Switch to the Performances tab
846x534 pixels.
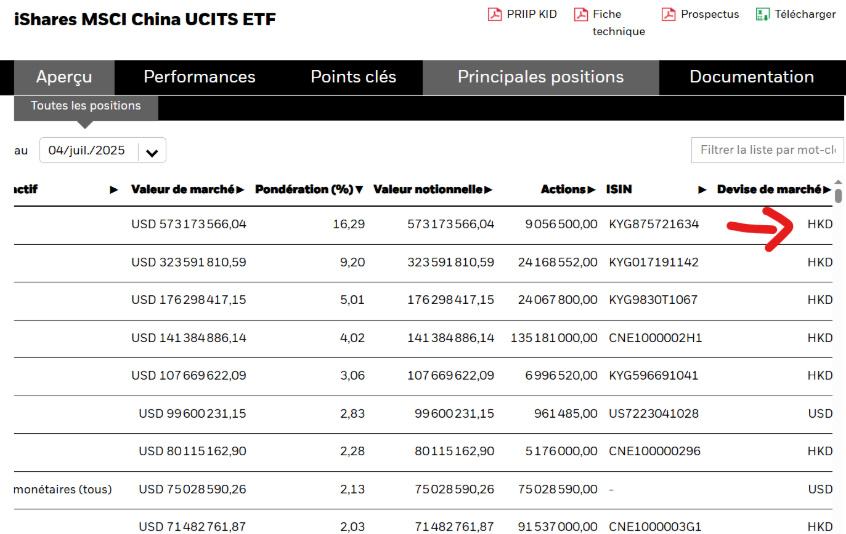[x=200, y=77]
